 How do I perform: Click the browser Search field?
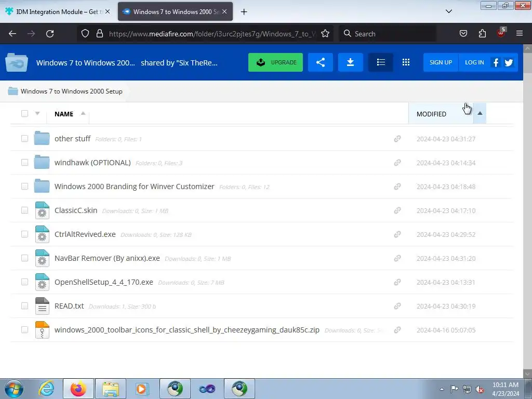pos(388,34)
